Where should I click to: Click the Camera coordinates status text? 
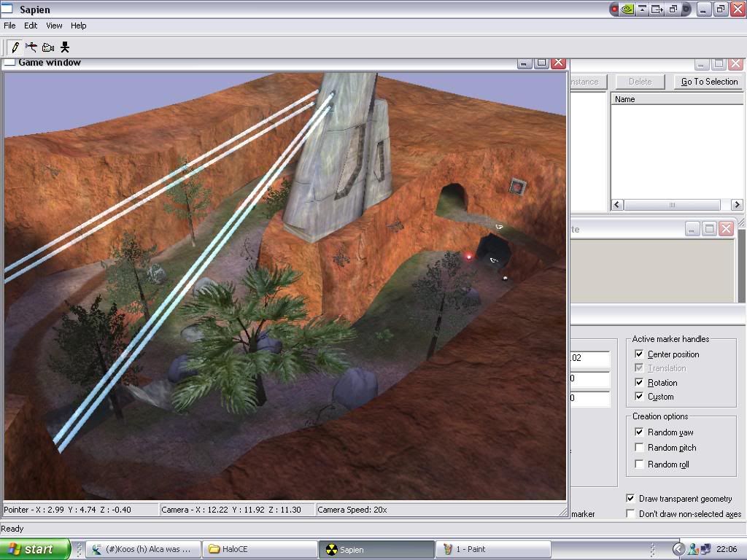pos(231,510)
